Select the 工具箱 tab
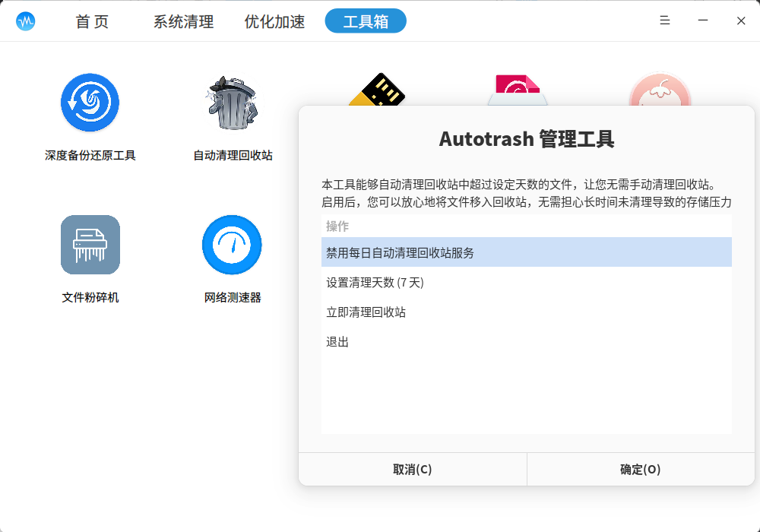Viewport: 760px width, 532px height. [366, 21]
